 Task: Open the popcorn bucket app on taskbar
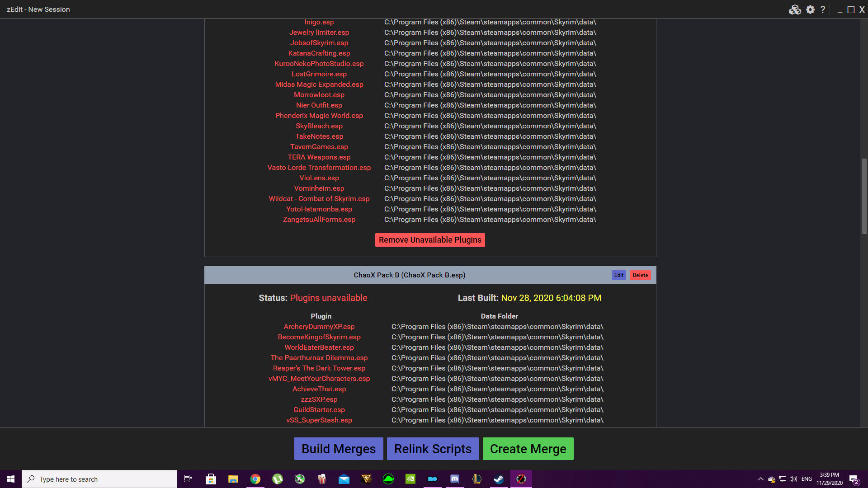[322, 479]
